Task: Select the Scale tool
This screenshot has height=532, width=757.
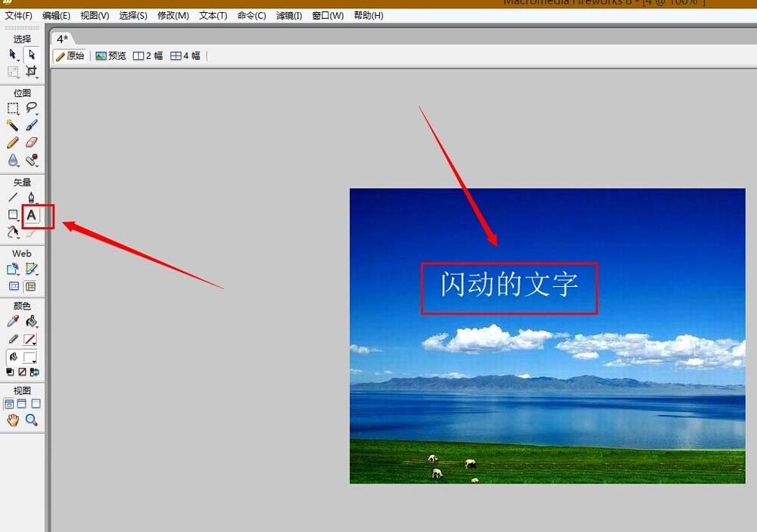Action: pyautogui.click(x=13, y=71)
